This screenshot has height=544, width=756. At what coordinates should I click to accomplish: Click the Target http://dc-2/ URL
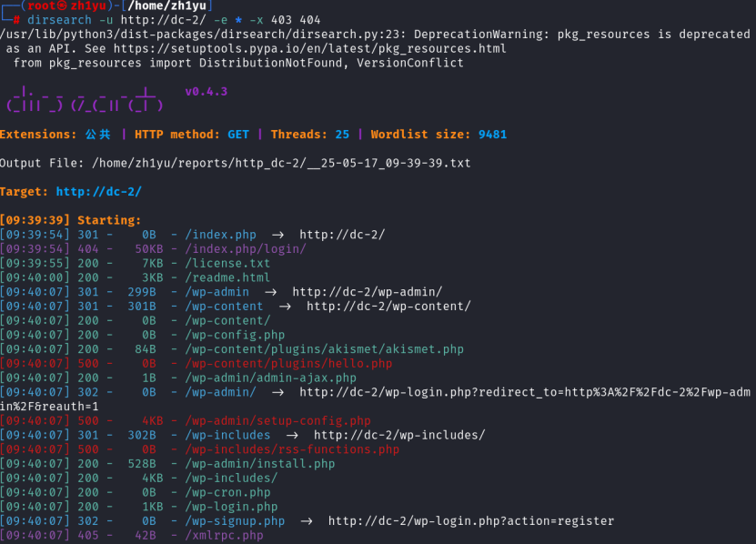click(98, 192)
